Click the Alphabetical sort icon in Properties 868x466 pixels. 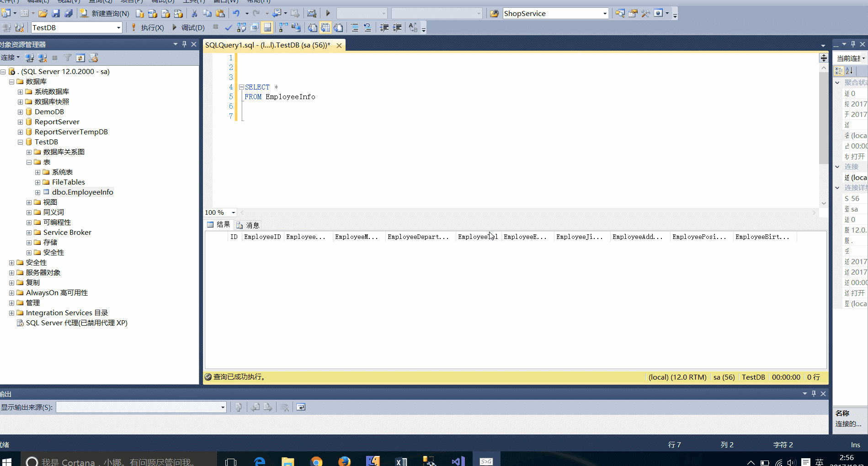click(x=850, y=71)
